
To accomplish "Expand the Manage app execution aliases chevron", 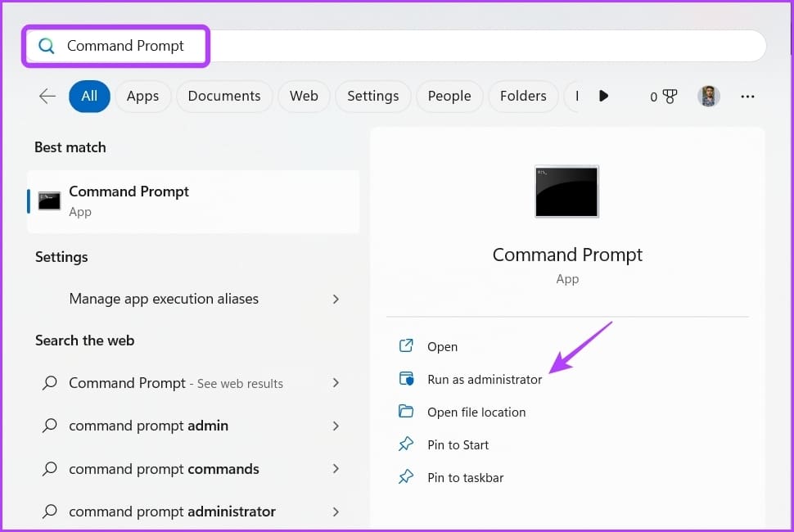I will point(336,300).
